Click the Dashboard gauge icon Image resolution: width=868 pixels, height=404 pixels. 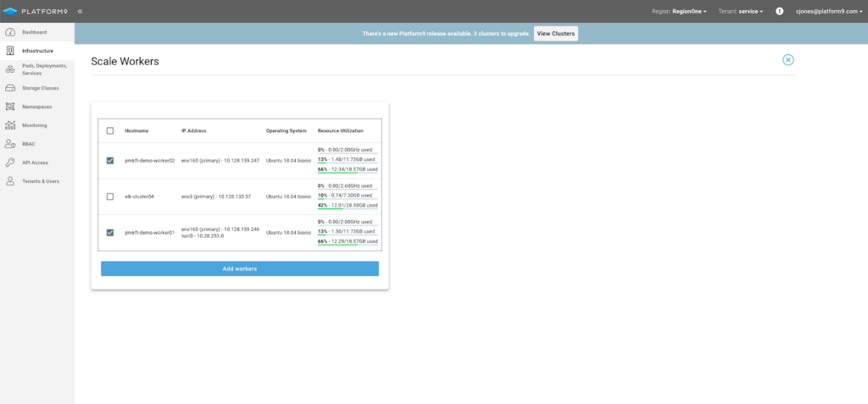coord(10,32)
